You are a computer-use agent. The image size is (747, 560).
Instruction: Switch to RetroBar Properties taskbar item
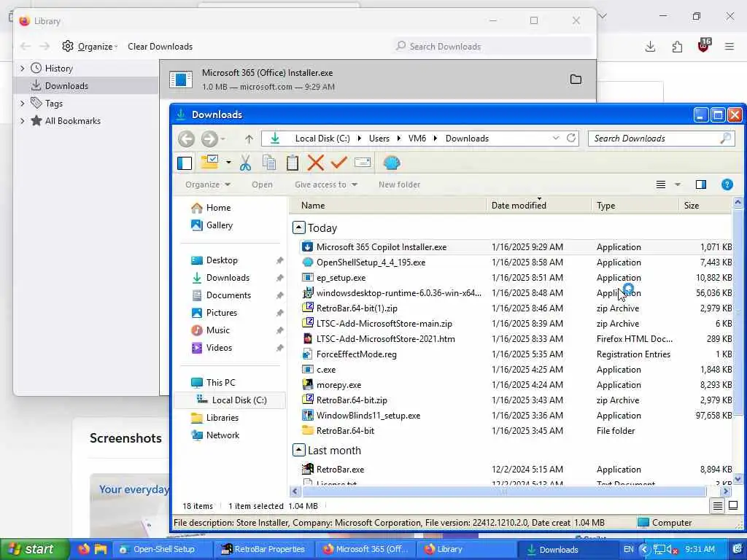pyautogui.click(x=263, y=549)
